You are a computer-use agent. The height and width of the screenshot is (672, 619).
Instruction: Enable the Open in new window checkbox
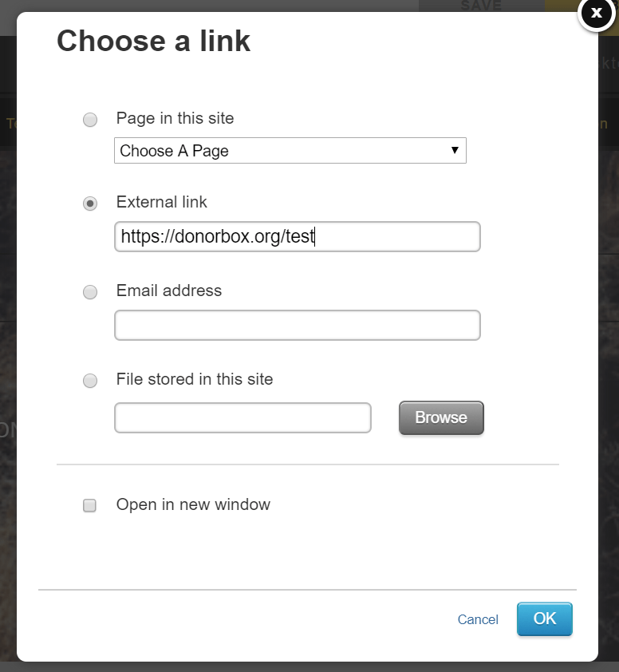coord(90,505)
